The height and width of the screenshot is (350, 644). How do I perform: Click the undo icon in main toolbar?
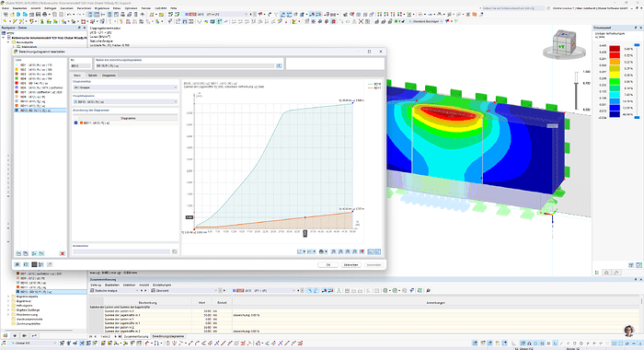pyautogui.click(x=69, y=15)
